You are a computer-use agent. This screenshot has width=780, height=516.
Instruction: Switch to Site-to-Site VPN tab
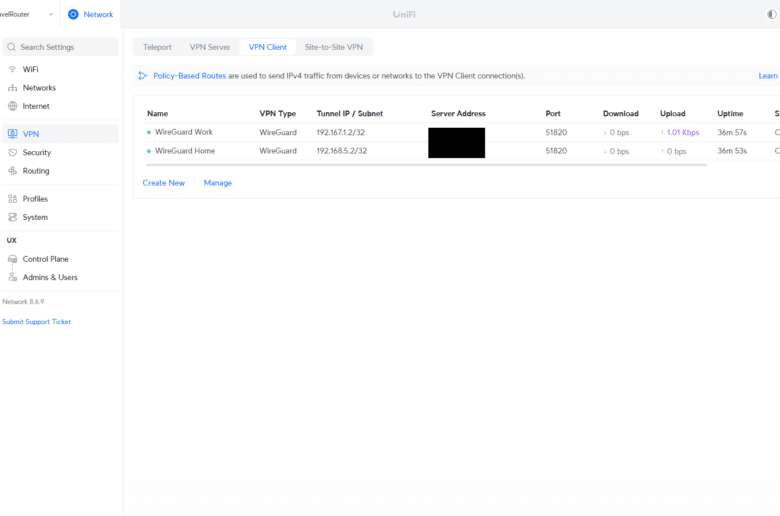tap(334, 47)
